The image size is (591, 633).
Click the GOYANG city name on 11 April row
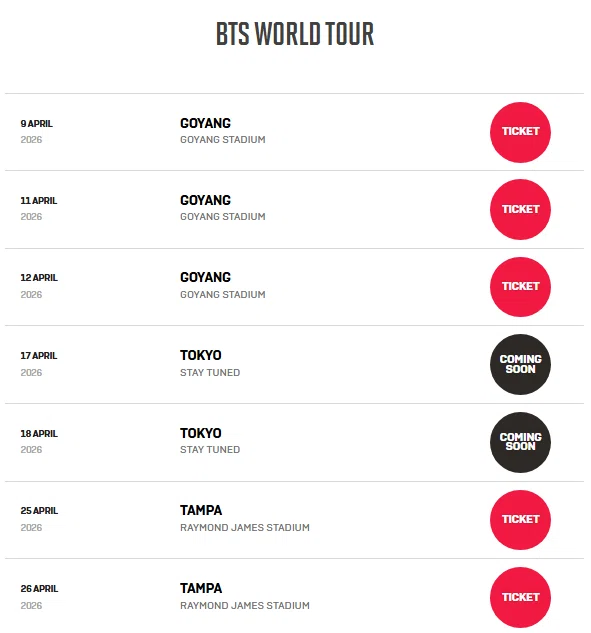205,200
